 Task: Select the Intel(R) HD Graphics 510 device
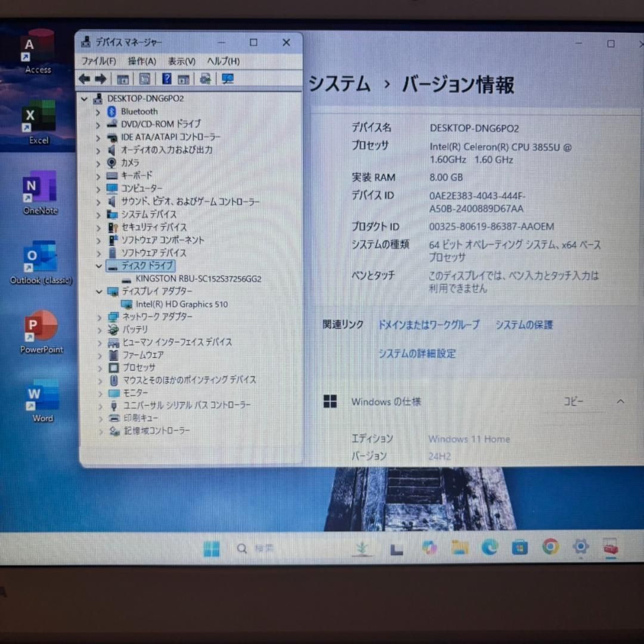tap(181, 304)
